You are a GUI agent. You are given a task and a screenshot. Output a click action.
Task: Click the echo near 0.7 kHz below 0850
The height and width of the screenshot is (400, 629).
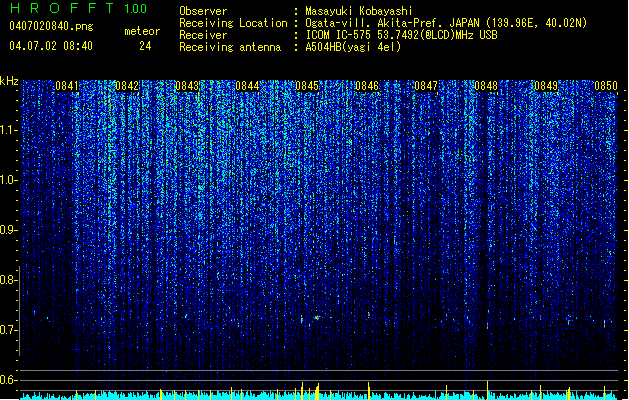(605, 324)
